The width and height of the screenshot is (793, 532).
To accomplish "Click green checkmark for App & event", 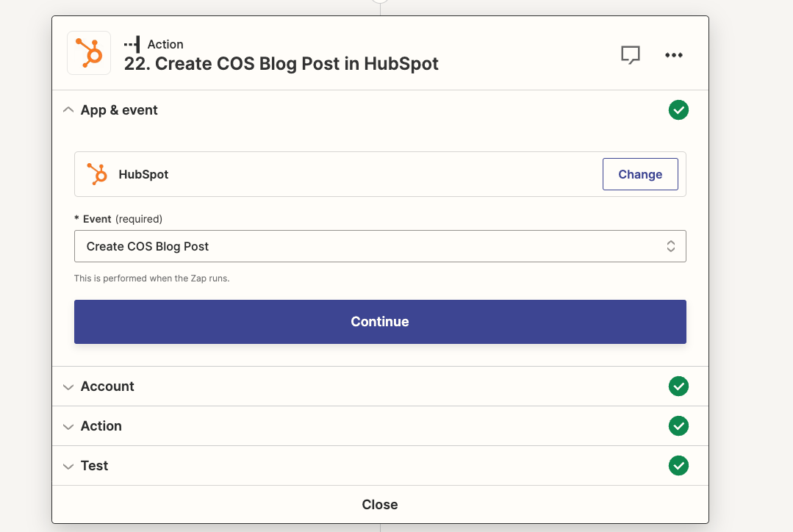I will click(678, 109).
